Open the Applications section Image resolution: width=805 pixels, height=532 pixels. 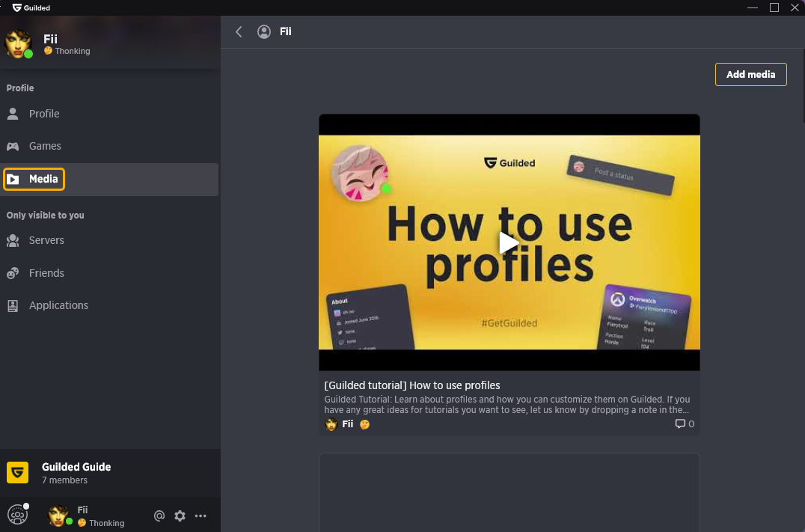tap(109, 305)
